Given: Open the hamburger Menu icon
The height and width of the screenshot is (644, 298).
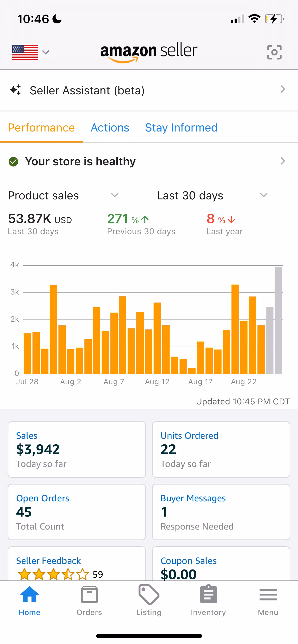Looking at the screenshot, I should coord(268,595).
